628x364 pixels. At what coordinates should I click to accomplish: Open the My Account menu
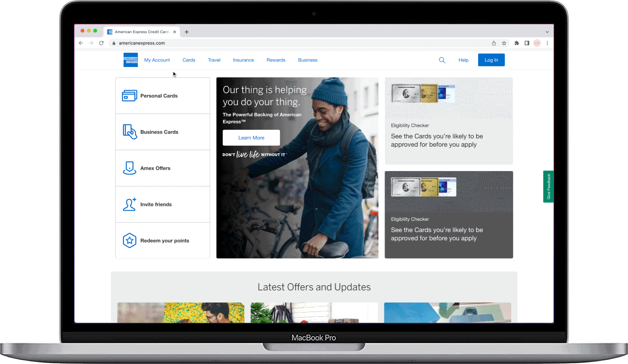tap(157, 60)
